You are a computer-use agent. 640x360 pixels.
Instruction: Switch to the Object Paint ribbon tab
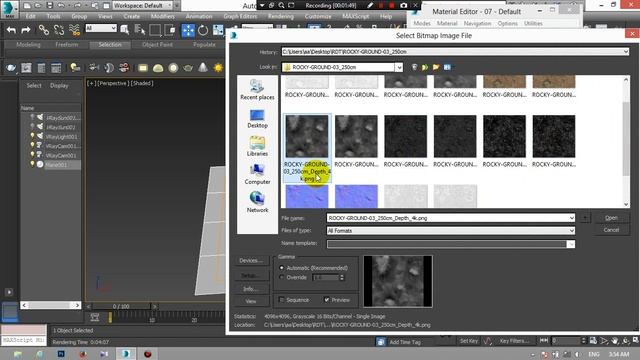pyautogui.click(x=157, y=44)
